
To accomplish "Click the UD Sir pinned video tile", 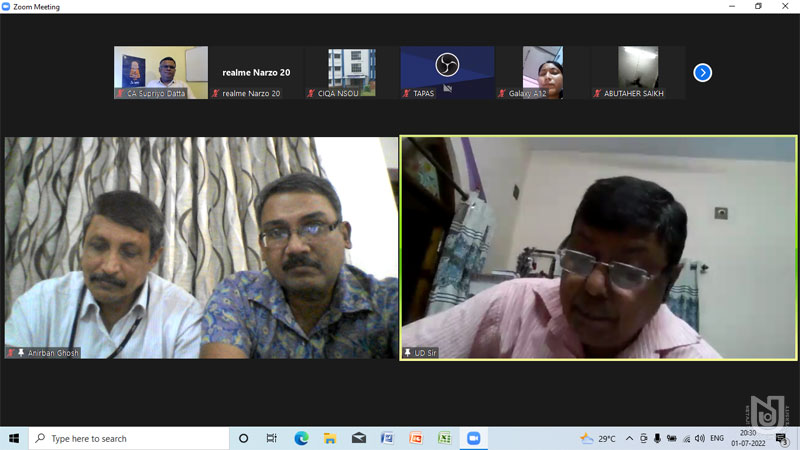I will tap(598, 248).
